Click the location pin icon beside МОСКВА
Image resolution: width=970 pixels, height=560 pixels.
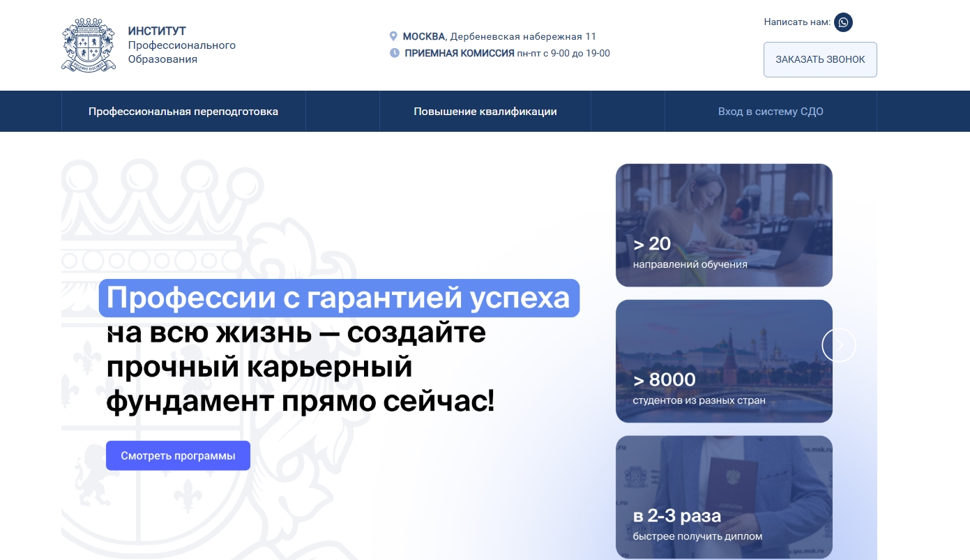coord(393,36)
